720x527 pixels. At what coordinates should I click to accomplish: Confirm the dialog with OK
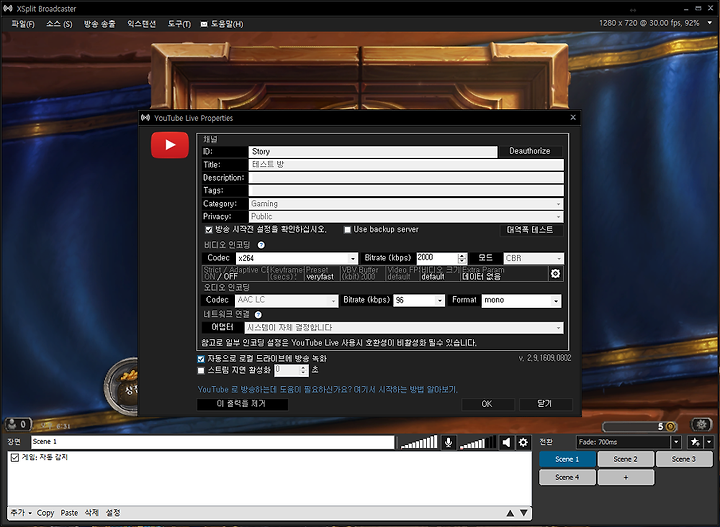(487, 404)
